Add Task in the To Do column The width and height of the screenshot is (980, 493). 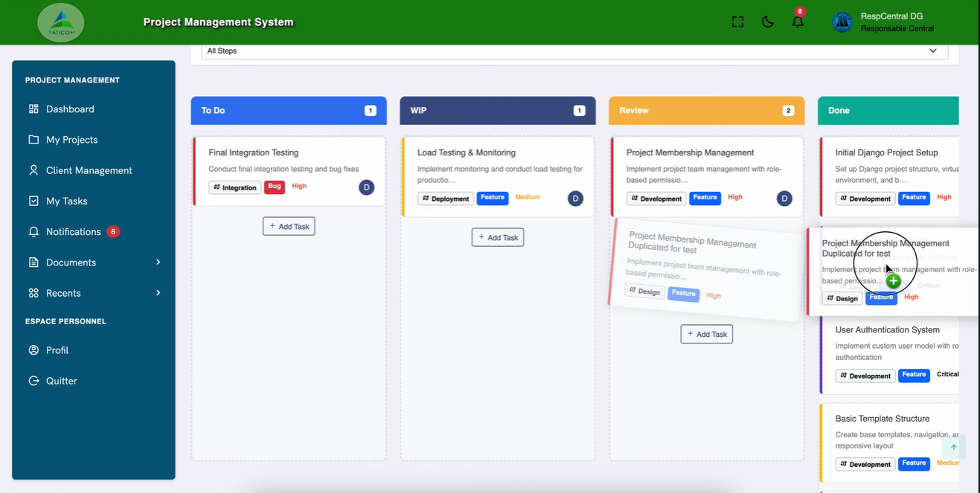[289, 226]
